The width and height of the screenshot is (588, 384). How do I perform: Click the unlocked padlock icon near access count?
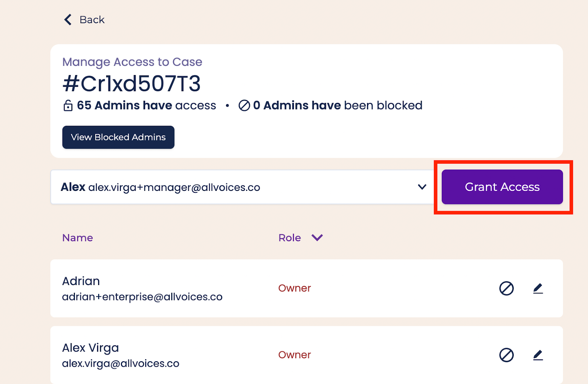[68, 105]
